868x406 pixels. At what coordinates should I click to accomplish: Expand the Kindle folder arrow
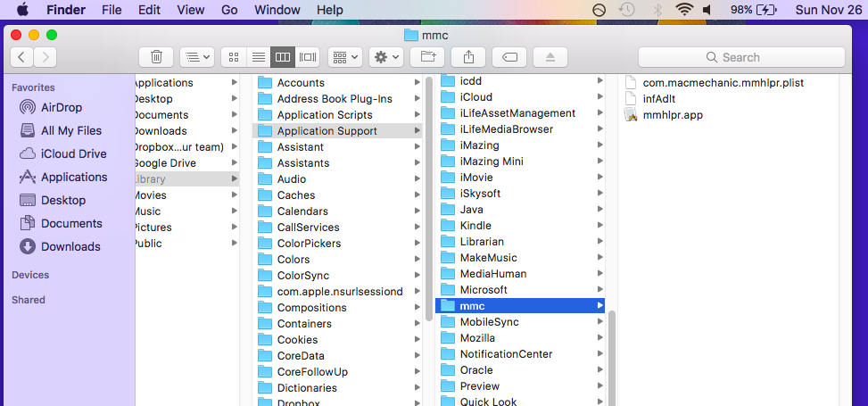600,226
